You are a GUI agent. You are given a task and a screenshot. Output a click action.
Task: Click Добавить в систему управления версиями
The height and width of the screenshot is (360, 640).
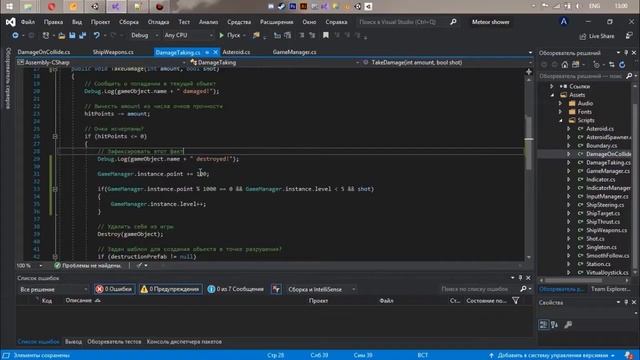552,356
